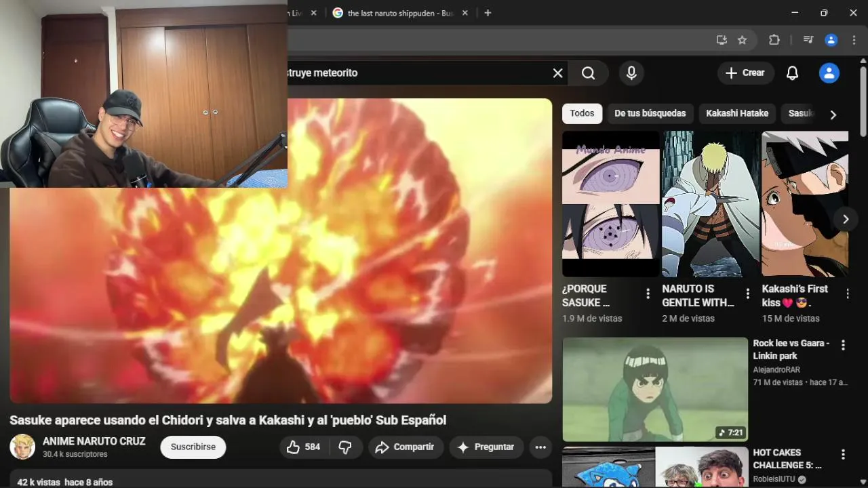Screen dimensions: 868x488
Task: Like the video with 584 likes
Action: click(303, 447)
